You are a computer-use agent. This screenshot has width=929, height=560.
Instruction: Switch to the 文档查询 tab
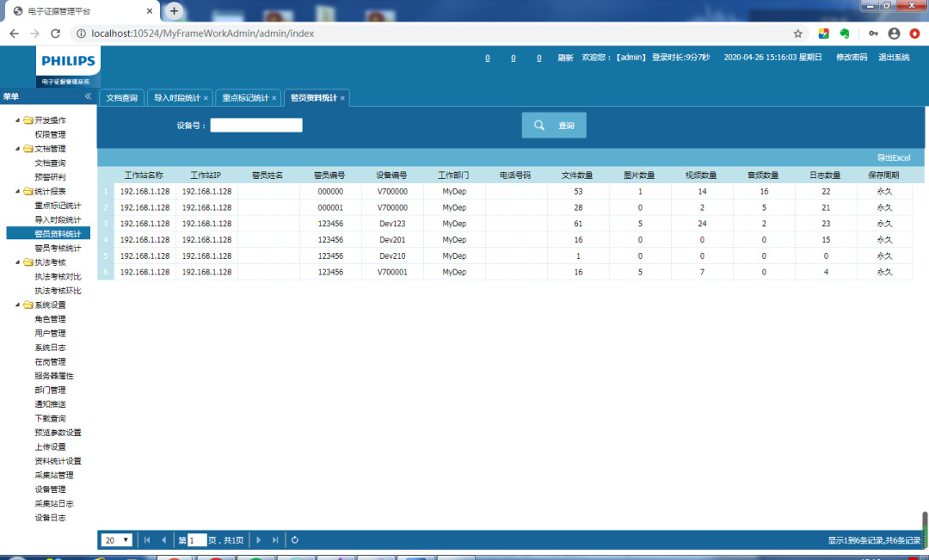[x=121, y=98]
